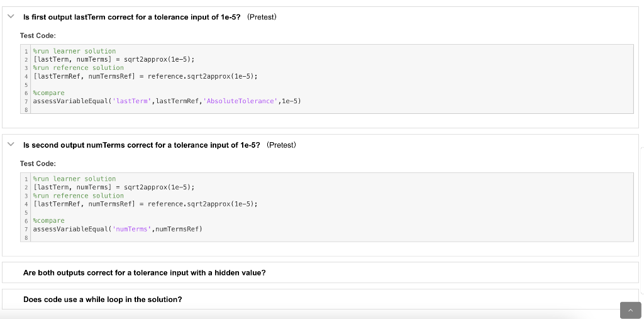Viewport: 644px width, 319px height.
Task: Select the 'AbsoluteTolerance' string in first code
Action: click(x=240, y=101)
